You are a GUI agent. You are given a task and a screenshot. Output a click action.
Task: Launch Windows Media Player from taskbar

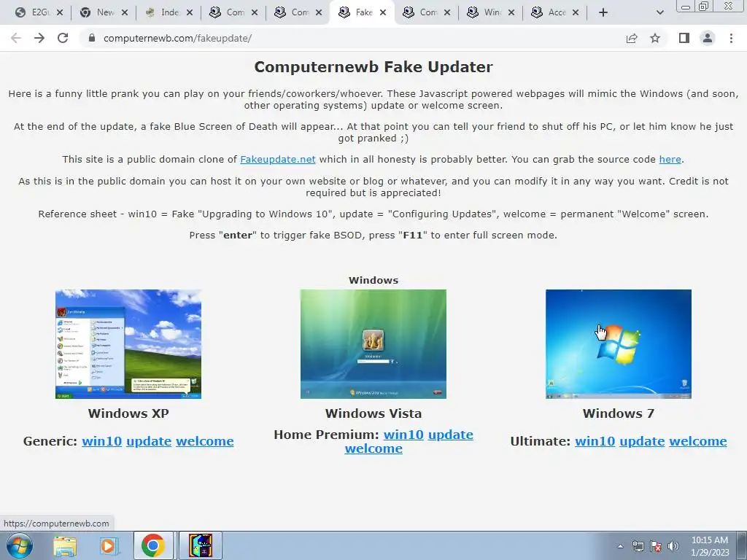[109, 545]
